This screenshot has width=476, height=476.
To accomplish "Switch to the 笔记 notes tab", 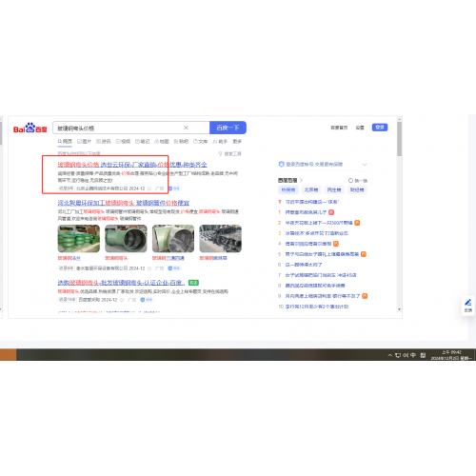I will click(142, 141).
